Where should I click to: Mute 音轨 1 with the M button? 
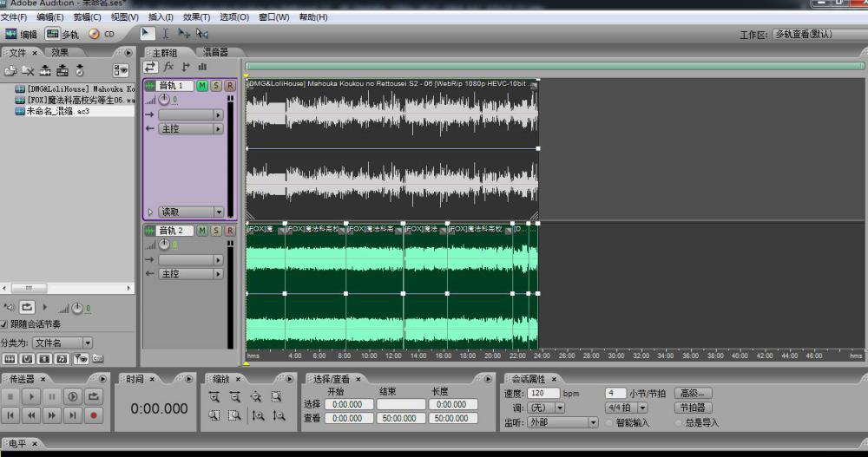[x=202, y=86]
